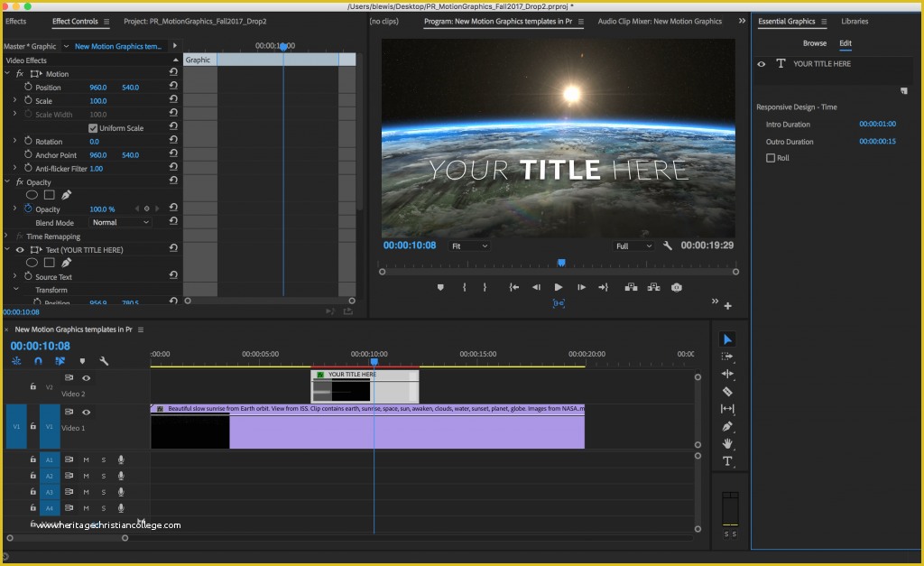This screenshot has width=924, height=566.
Task: Collapse the Motion effect group
Action: (7, 73)
